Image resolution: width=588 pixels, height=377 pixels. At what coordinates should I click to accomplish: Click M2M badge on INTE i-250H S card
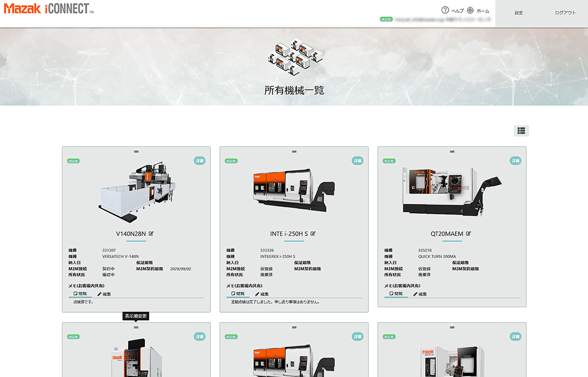231,161
